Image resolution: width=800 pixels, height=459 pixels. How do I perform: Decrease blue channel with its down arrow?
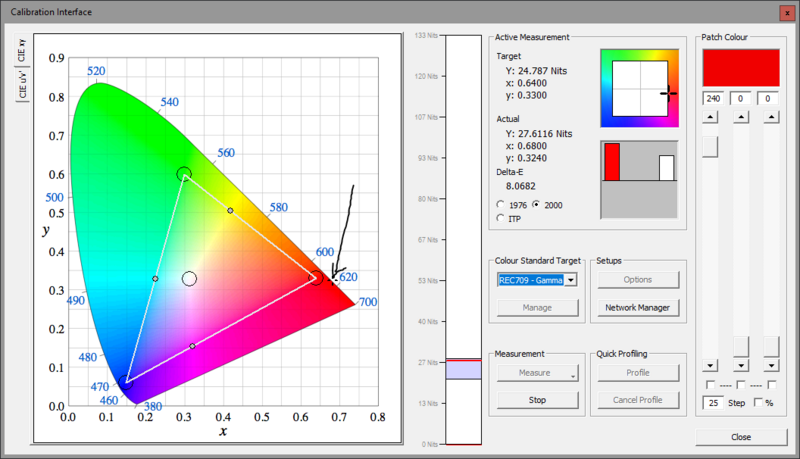771,365
